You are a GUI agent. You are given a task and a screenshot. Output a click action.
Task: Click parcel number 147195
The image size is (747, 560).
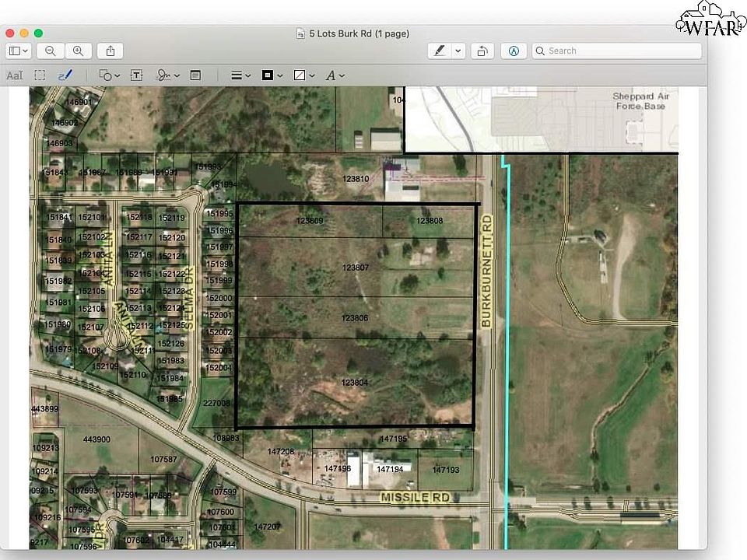tap(393, 438)
